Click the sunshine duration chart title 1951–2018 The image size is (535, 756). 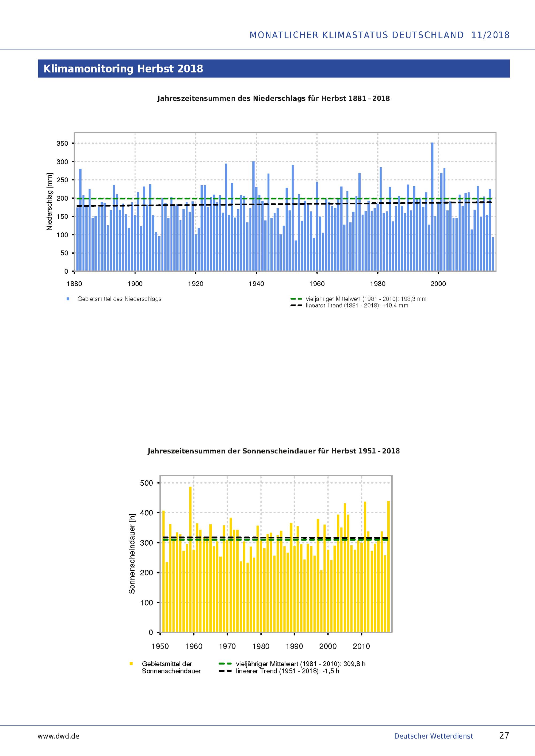point(273,451)
